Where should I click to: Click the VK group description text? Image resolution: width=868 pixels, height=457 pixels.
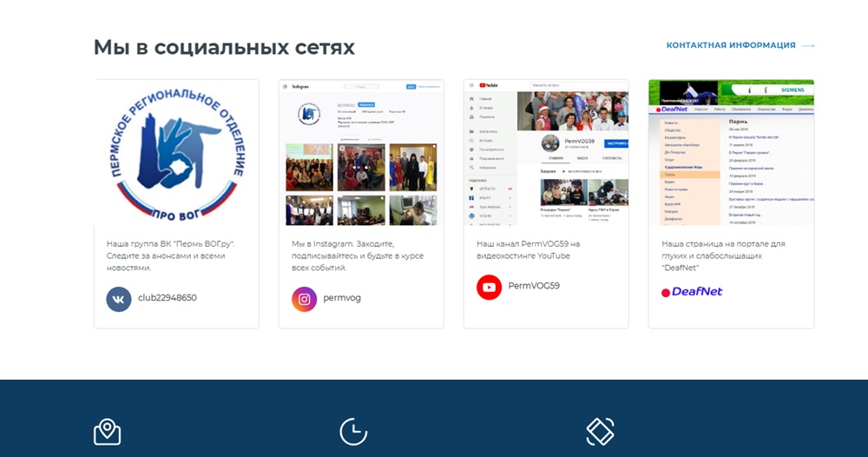pyautogui.click(x=170, y=255)
